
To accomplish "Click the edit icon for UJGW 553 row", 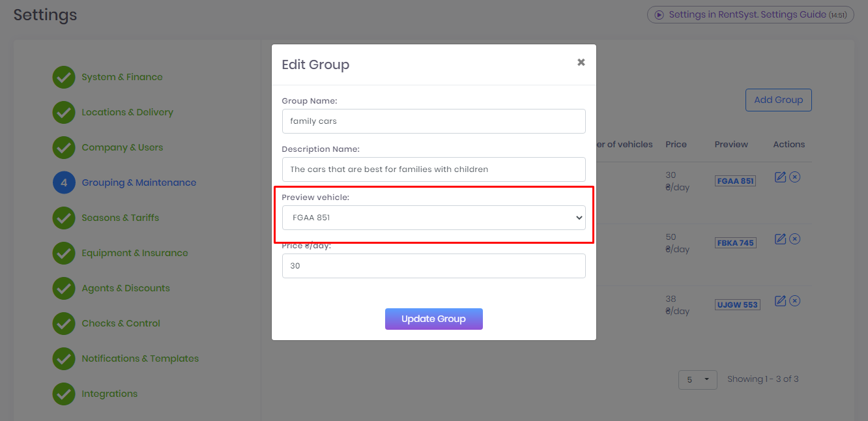I will click(780, 300).
